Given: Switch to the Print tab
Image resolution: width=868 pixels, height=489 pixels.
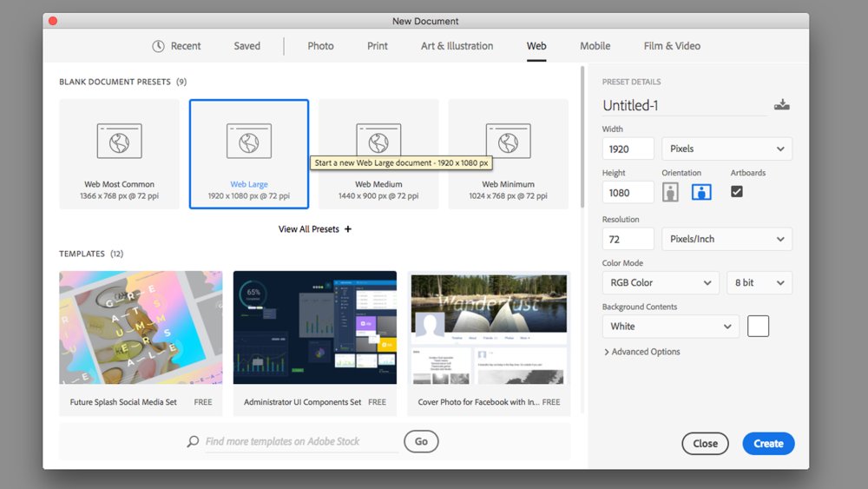Looking at the screenshot, I should [378, 46].
